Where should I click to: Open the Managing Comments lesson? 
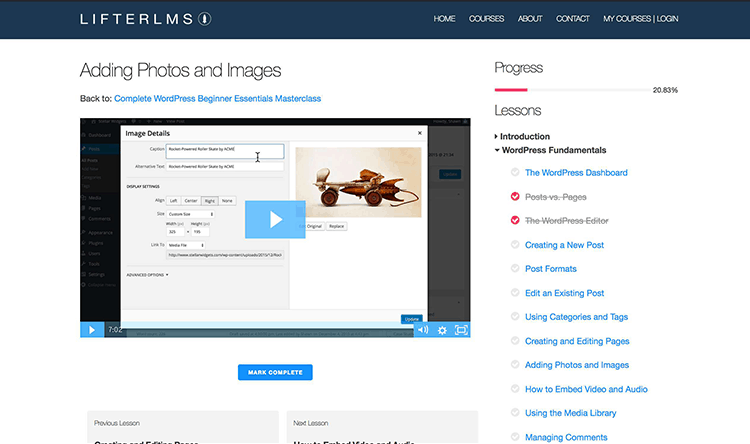(566, 437)
